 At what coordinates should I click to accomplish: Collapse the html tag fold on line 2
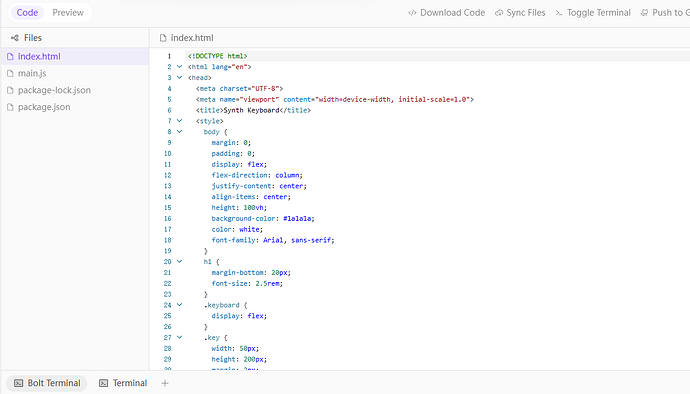(x=180, y=67)
